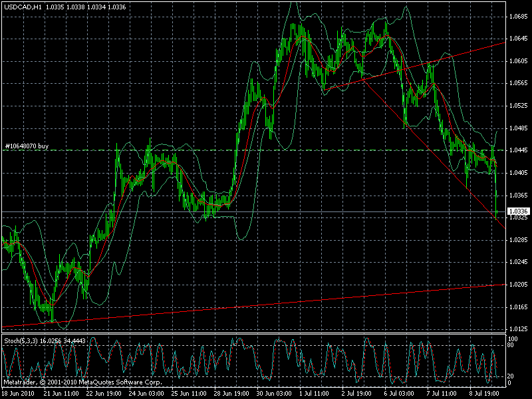This screenshot has width=532, height=399.
Task: Click price scale value 1.0565
Action: click(x=519, y=83)
